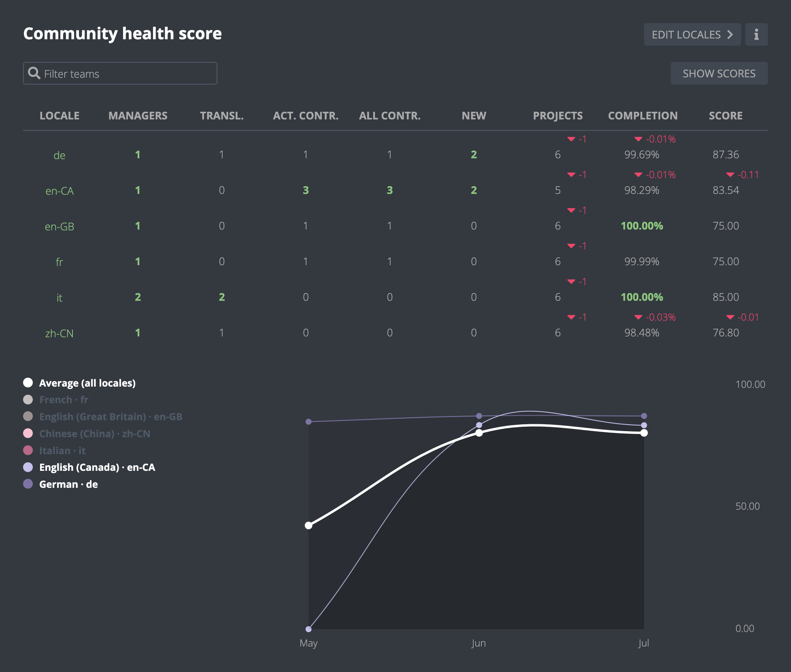Sort table by Completion column
791x672 pixels.
click(x=643, y=116)
